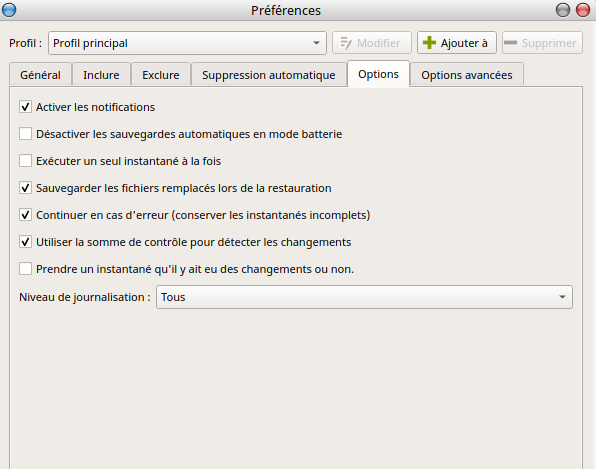Toggle Activer les notifications checkbox

click(x=25, y=107)
